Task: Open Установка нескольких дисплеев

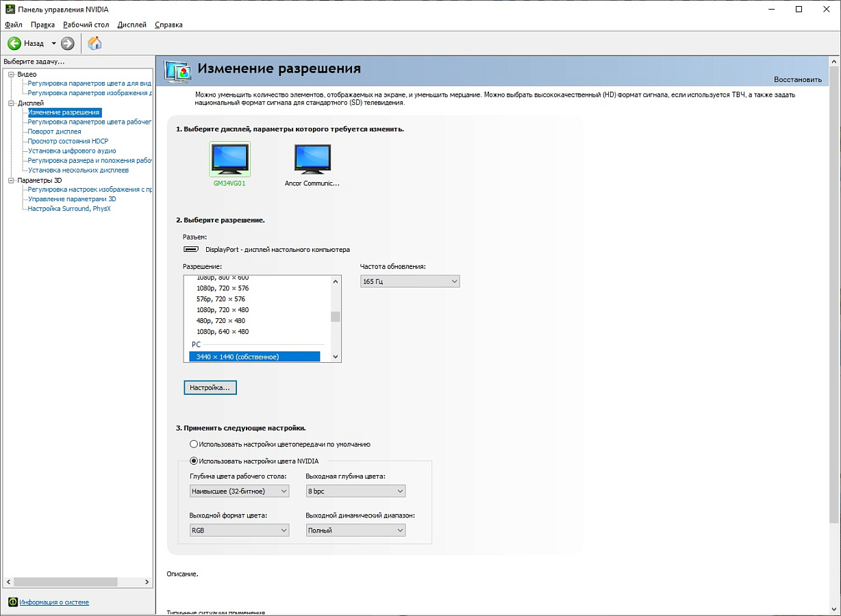Action: 78,170
